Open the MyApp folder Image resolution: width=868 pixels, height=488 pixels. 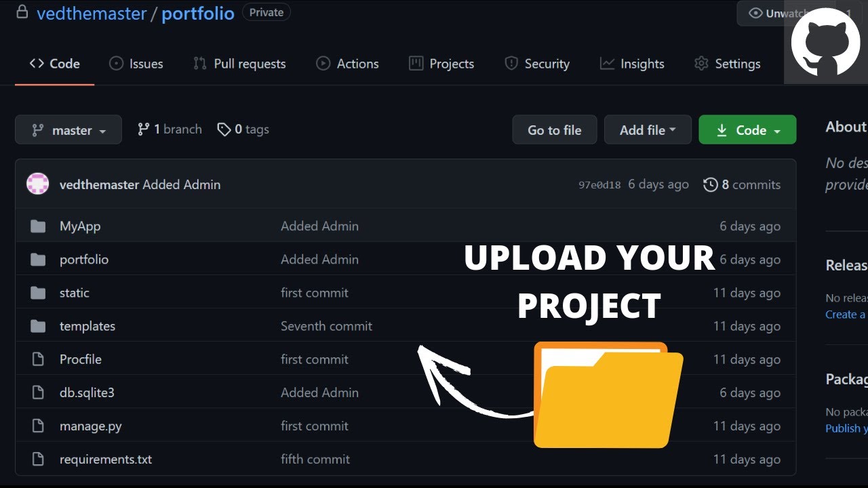80,226
